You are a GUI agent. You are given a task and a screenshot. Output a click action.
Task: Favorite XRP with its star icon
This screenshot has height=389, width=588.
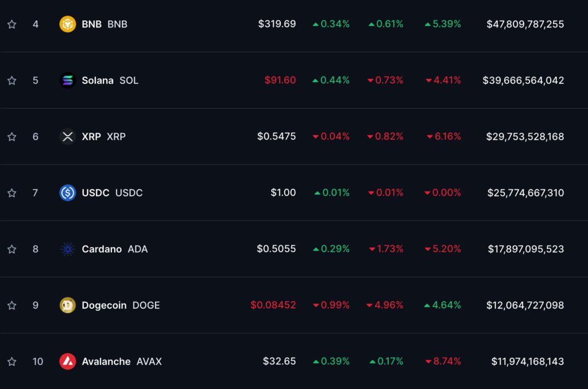point(11,137)
